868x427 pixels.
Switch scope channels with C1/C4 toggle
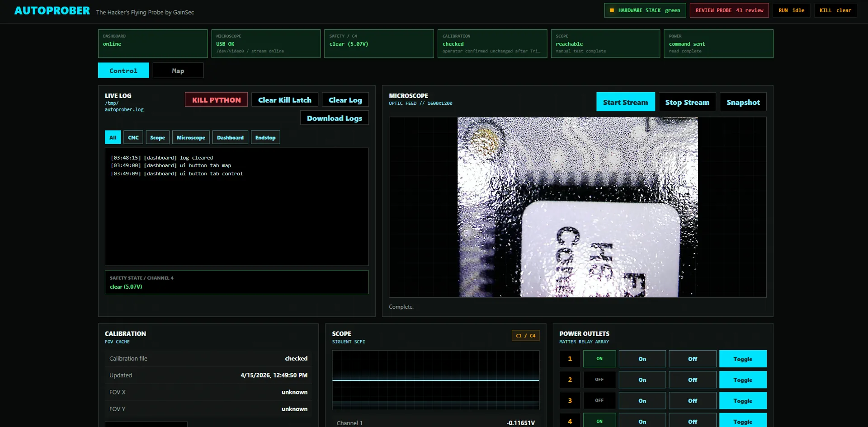(x=525, y=335)
